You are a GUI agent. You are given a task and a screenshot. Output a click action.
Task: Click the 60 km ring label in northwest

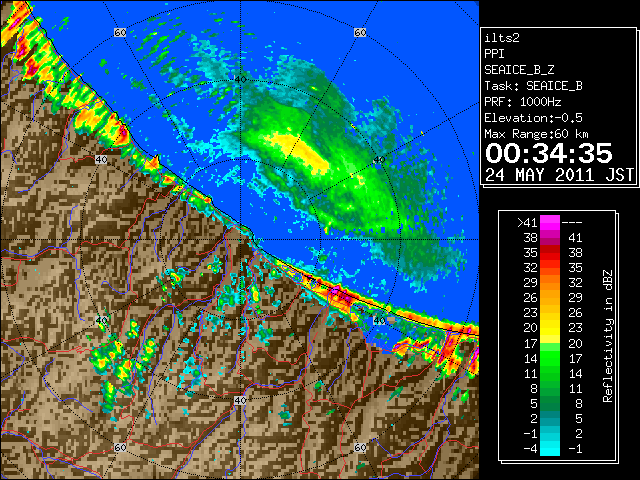[120, 33]
